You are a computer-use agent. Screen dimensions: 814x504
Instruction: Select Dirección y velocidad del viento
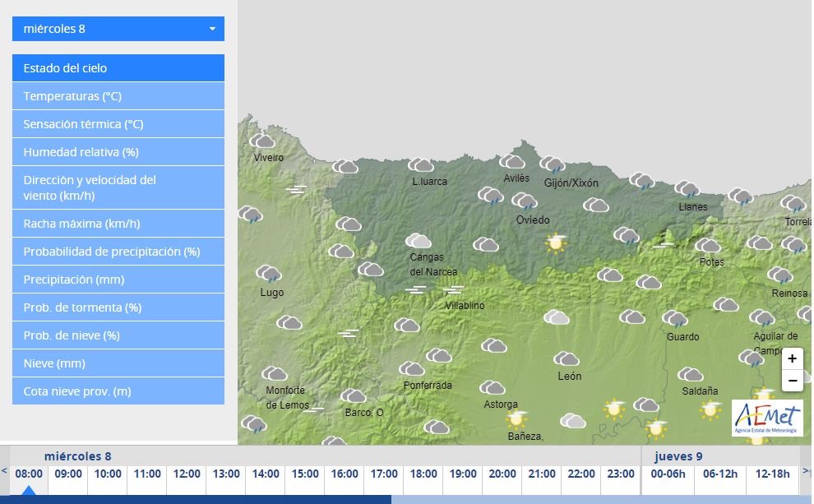click(118, 188)
